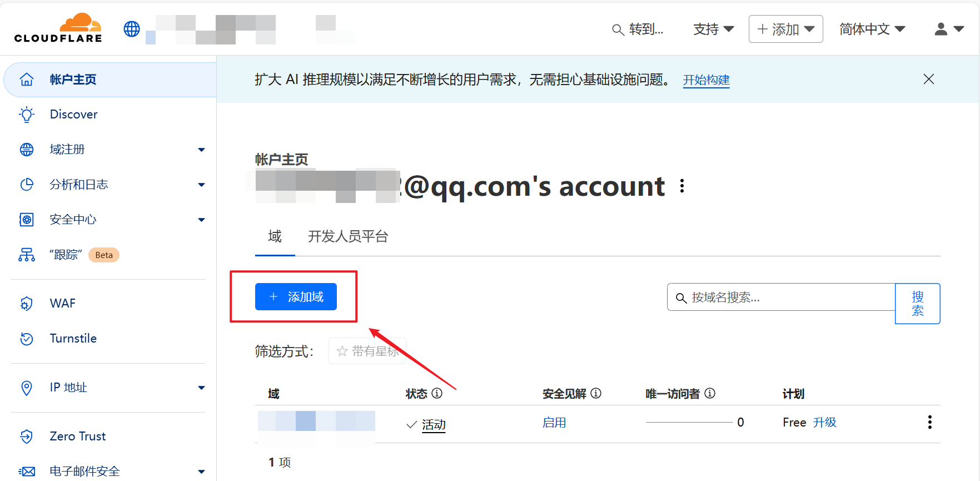Open the 支持 support dropdown
Viewport: 980px width, 481px height.
coord(713,29)
